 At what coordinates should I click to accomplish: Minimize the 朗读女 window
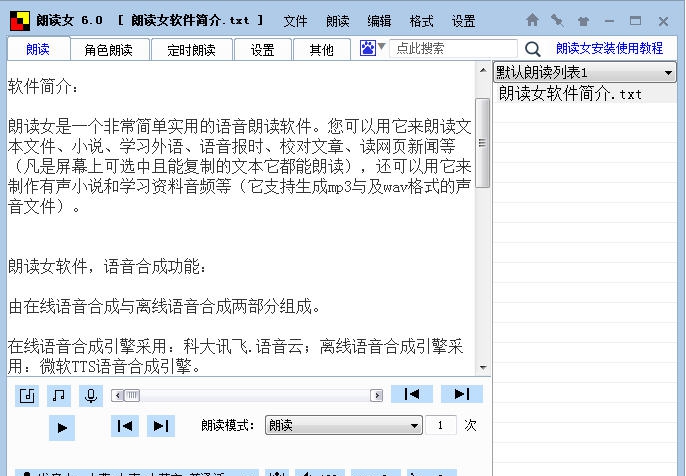coord(609,21)
